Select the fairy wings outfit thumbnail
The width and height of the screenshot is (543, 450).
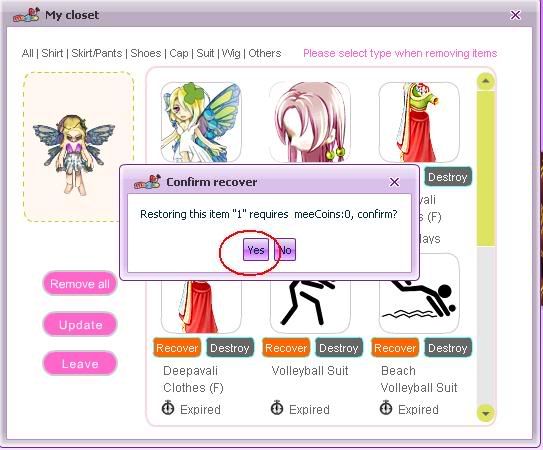[201, 122]
